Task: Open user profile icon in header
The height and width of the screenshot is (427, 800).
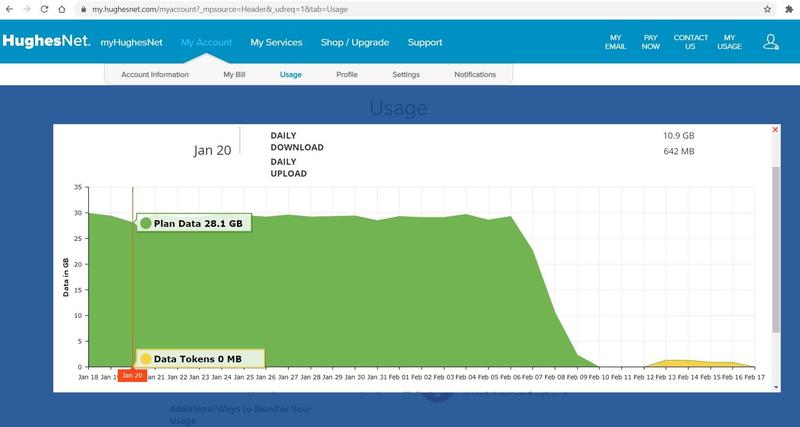Action: (x=770, y=42)
